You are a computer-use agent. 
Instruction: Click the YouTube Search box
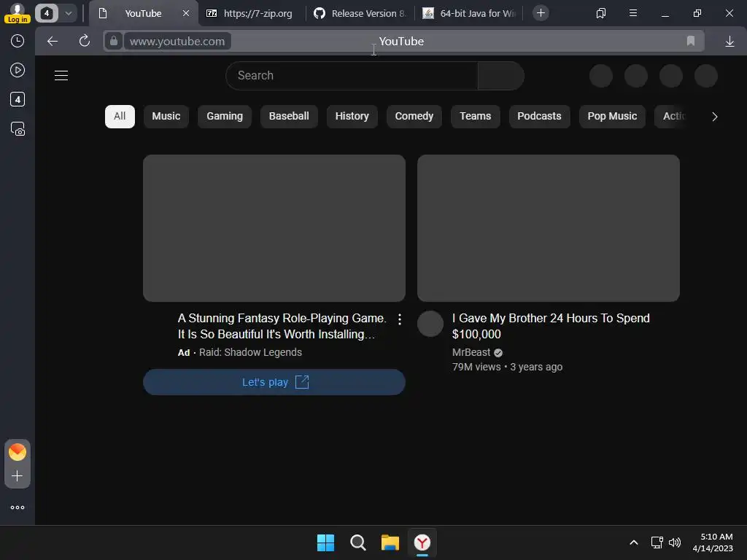[352, 76]
